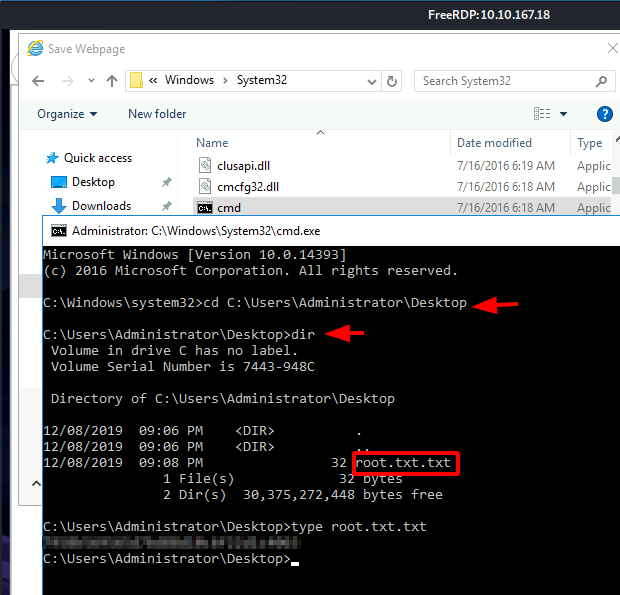Sort by Type column header
This screenshot has width=620, height=595.
pyautogui.click(x=590, y=143)
